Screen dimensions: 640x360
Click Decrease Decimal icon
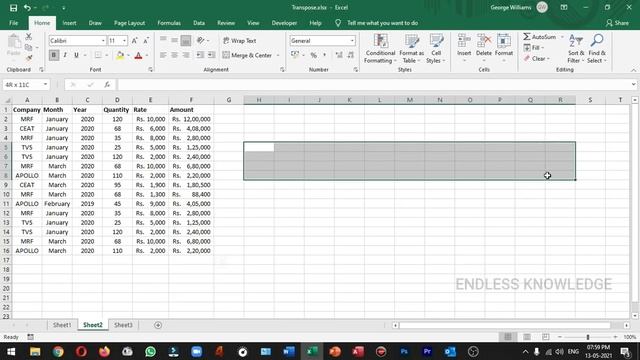351,55
